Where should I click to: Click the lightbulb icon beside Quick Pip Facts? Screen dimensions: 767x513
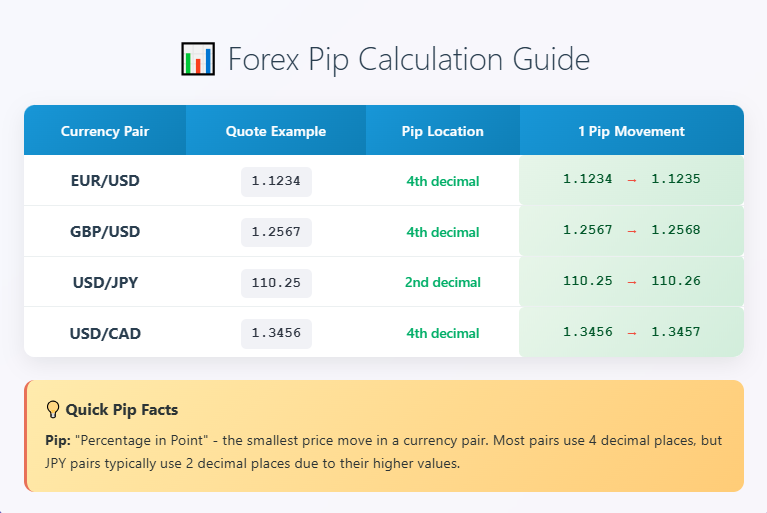tap(53, 410)
